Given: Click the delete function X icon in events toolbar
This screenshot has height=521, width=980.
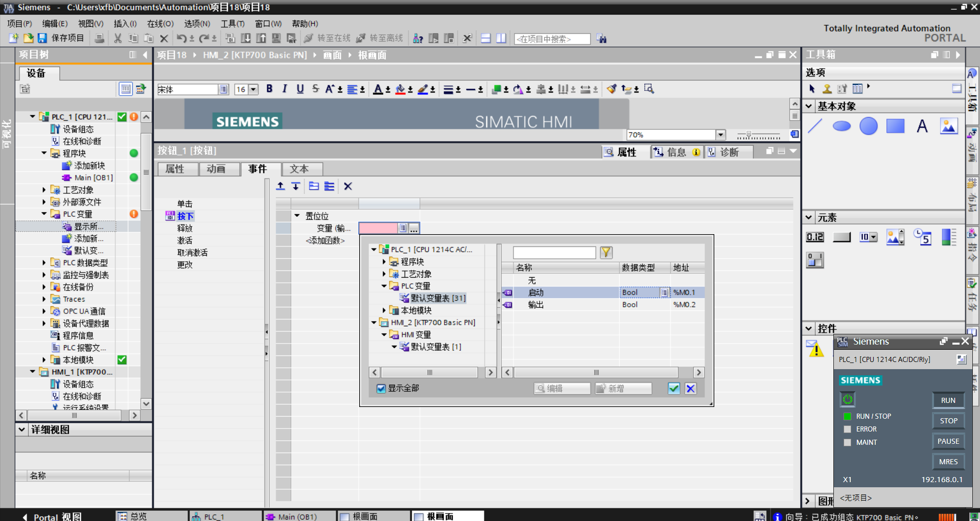Looking at the screenshot, I should tap(348, 187).
